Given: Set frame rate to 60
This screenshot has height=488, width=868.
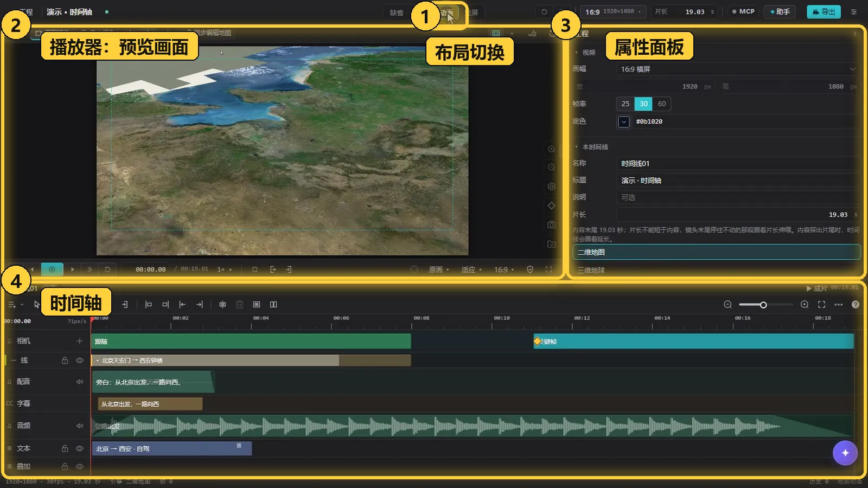Looking at the screenshot, I should point(662,104).
